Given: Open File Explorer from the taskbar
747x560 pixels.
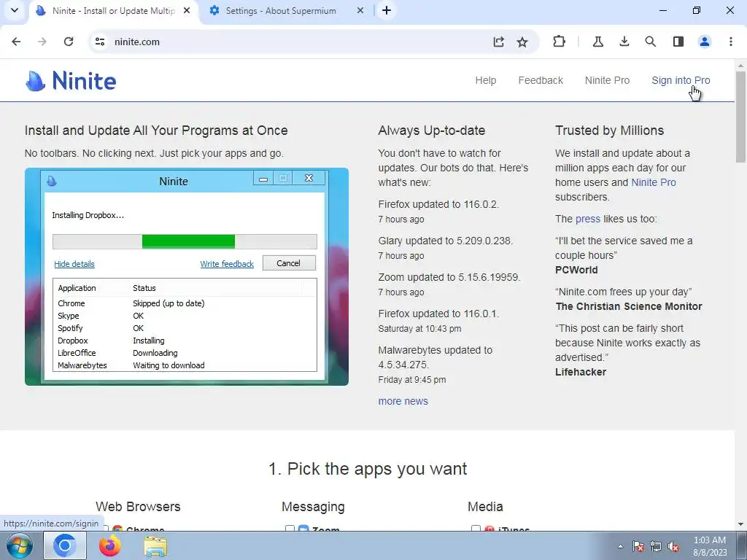Looking at the screenshot, I should 155,545.
